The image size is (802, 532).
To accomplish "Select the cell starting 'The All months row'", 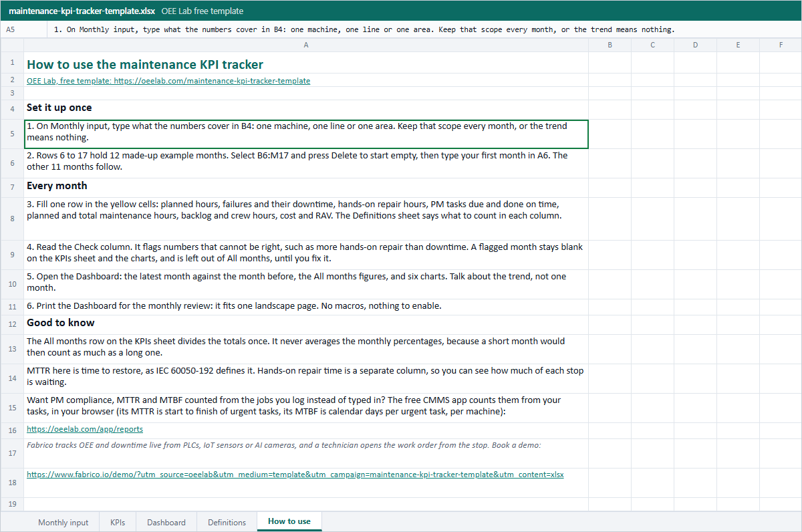I will coord(306,349).
